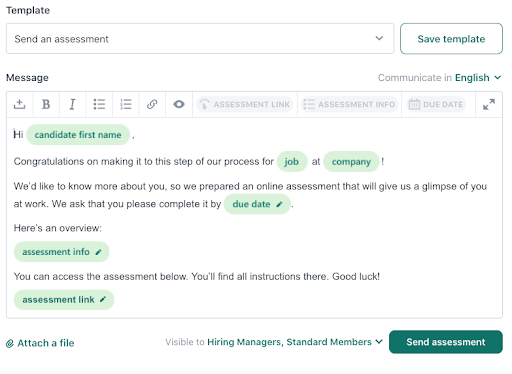The width and height of the screenshot is (512, 374).
Task: Click the pencil icon on due date tag
Action: pos(279,204)
